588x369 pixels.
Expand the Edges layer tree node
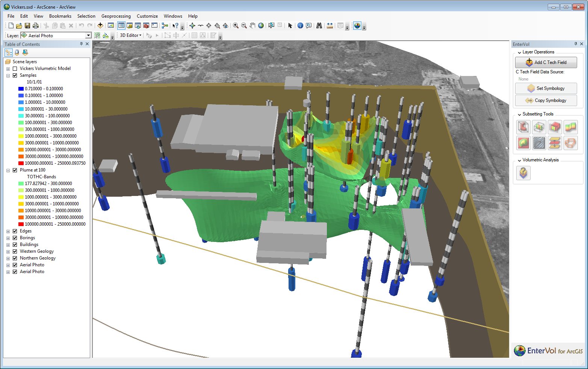(x=8, y=231)
